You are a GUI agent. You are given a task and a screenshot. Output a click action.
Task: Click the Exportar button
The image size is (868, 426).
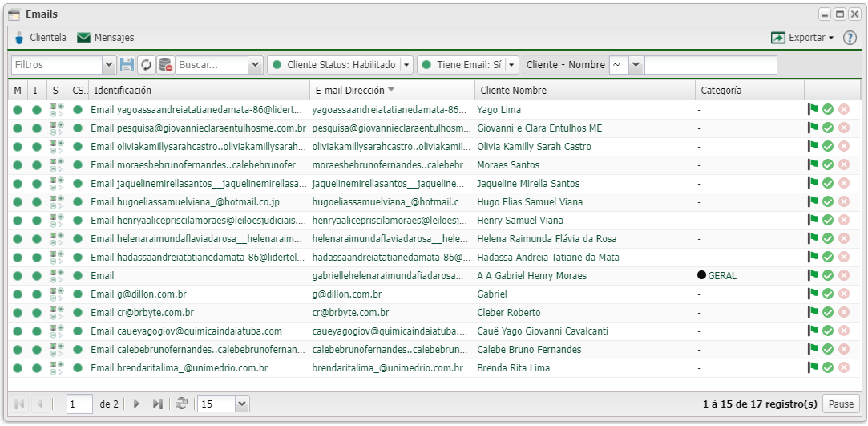802,38
